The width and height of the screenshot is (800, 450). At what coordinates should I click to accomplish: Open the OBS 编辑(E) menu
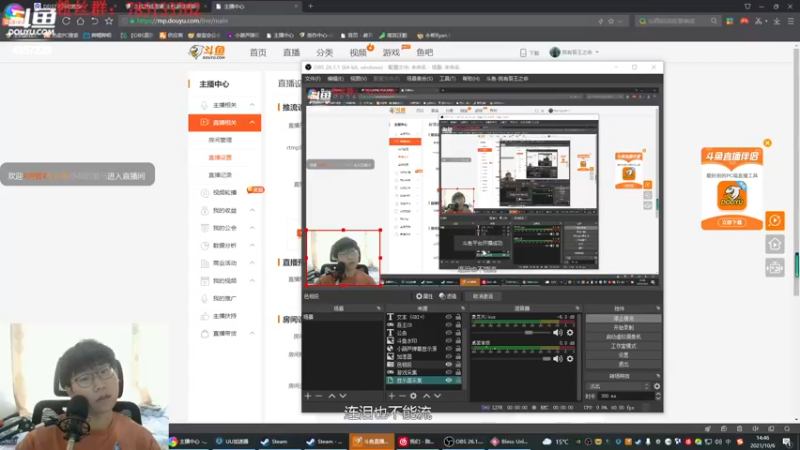[x=335, y=79]
